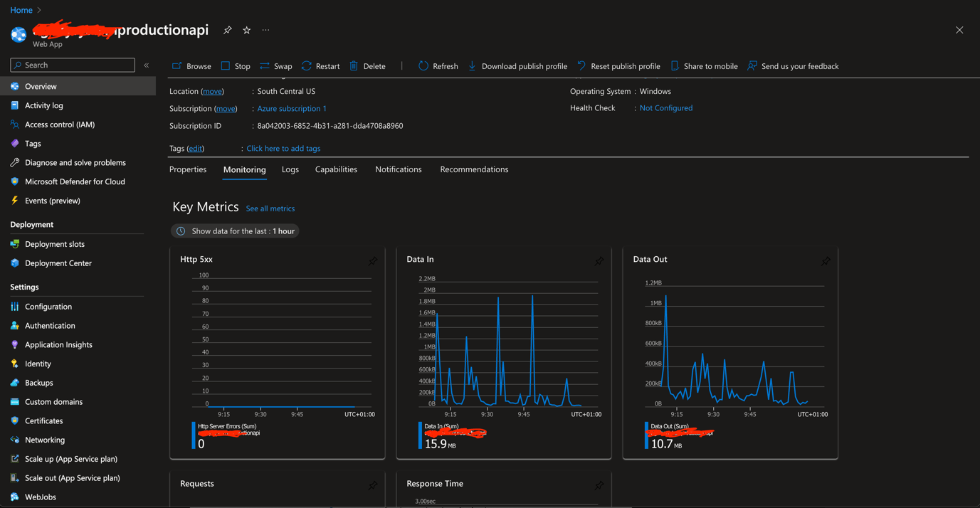Switch to the Properties tab
This screenshot has width=980, height=508.
point(188,169)
